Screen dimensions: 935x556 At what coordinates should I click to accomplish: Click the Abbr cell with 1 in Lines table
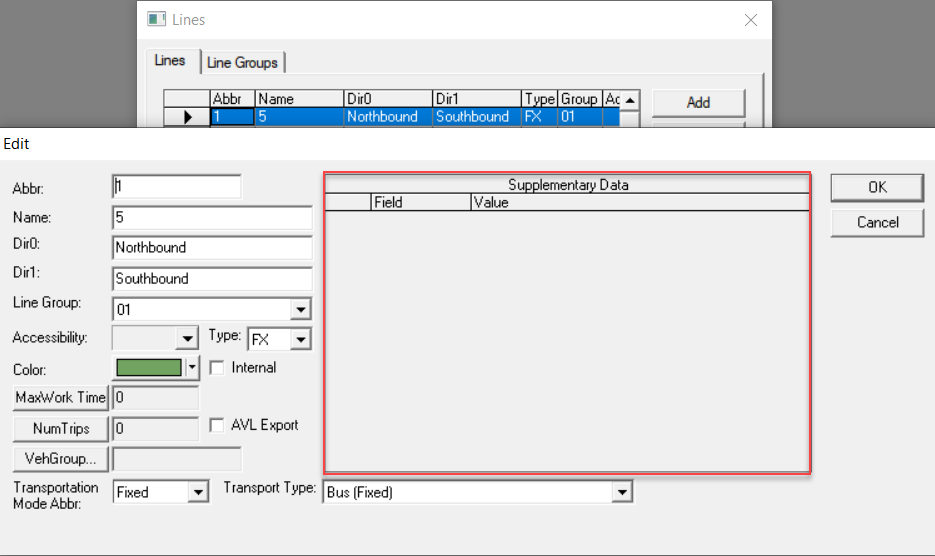[x=233, y=117]
